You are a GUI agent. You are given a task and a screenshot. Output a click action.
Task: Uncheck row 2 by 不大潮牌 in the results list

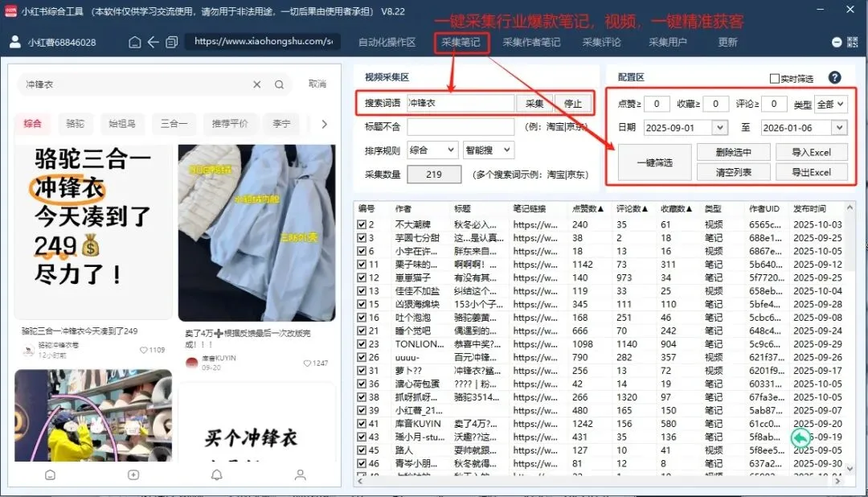(362, 224)
